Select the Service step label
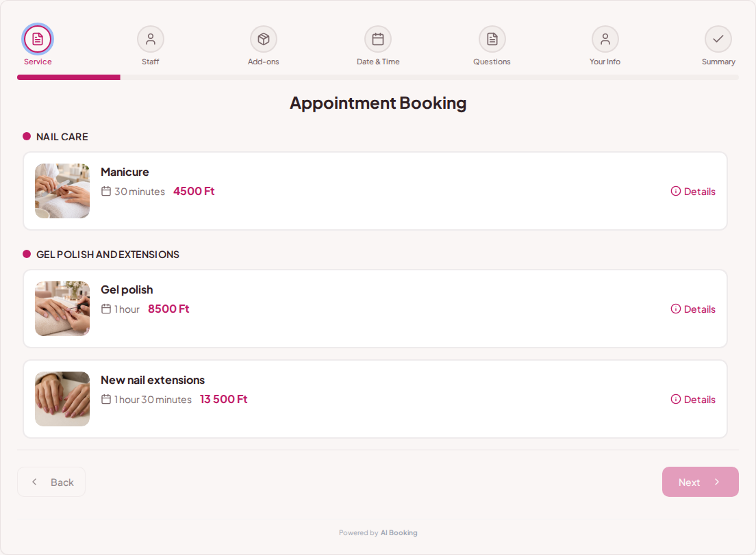The height and width of the screenshot is (555, 756). click(x=38, y=62)
